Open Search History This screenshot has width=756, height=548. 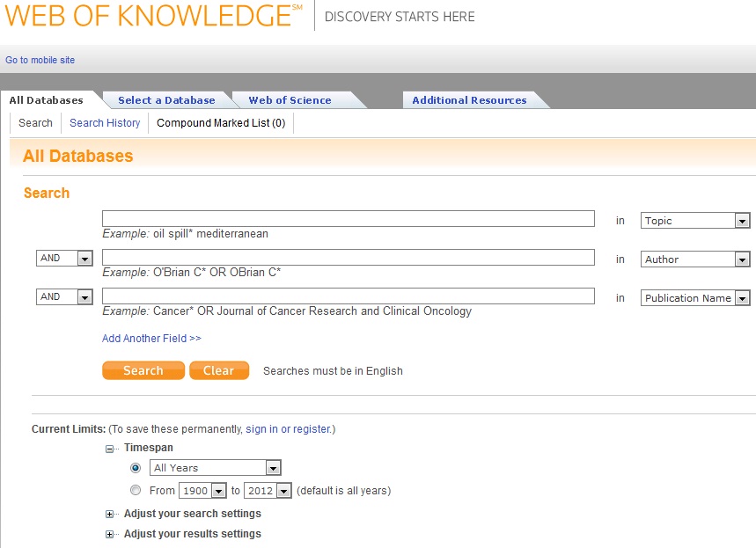click(105, 123)
